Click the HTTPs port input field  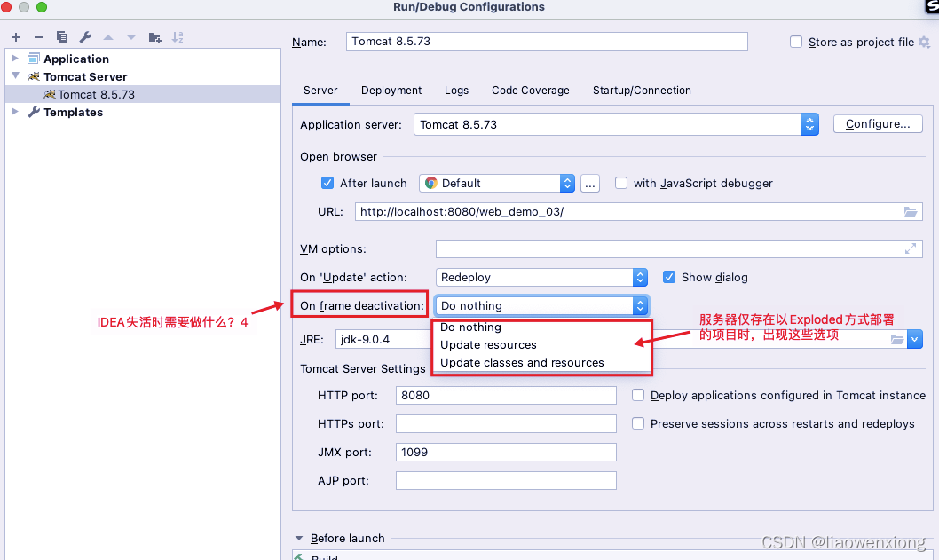(506, 423)
